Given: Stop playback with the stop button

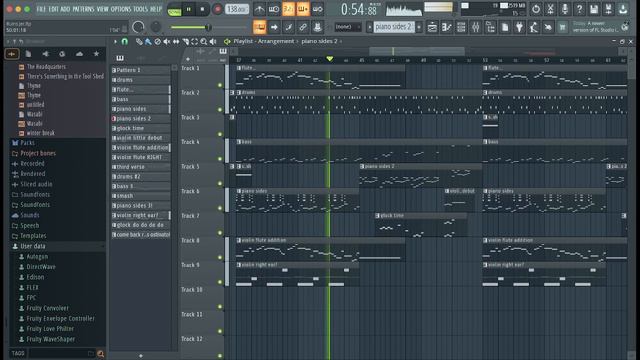Looking at the screenshot, I should click(x=202, y=9).
